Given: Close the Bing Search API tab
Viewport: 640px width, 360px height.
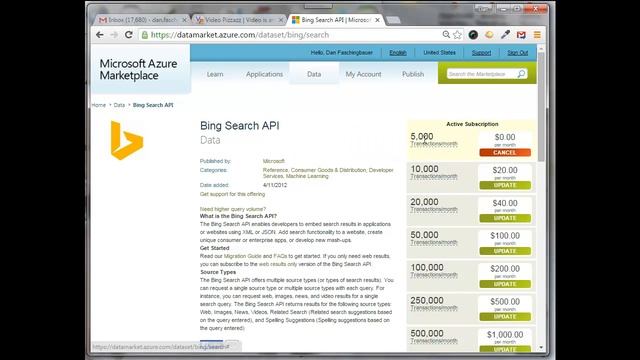Looking at the screenshot, I should pos(377,20).
